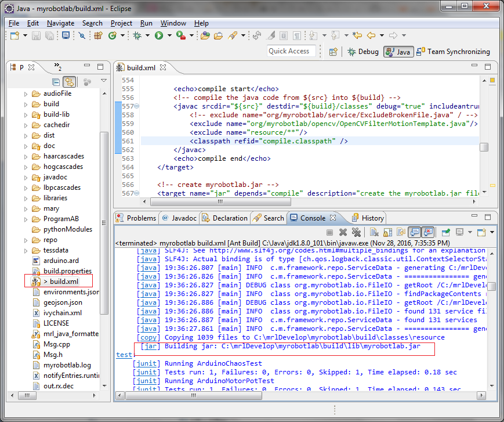
Task: Toggle show console on standard output
Action: pos(415,232)
